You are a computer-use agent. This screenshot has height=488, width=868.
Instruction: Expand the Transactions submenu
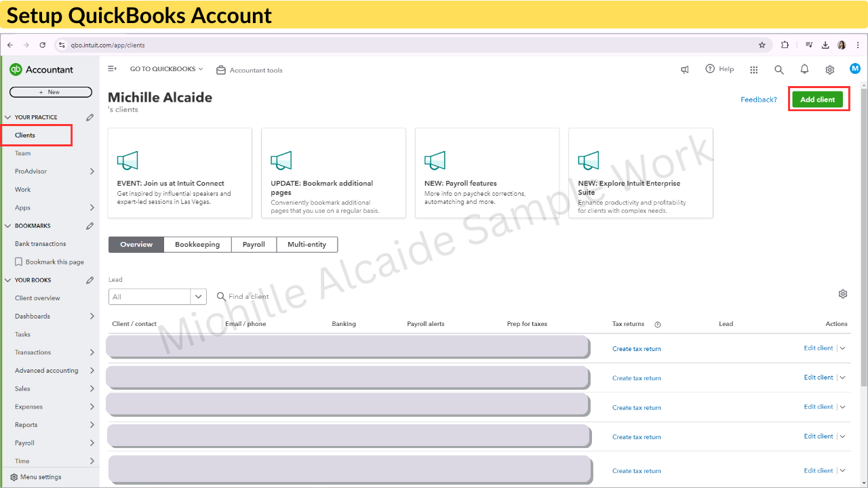(92, 352)
